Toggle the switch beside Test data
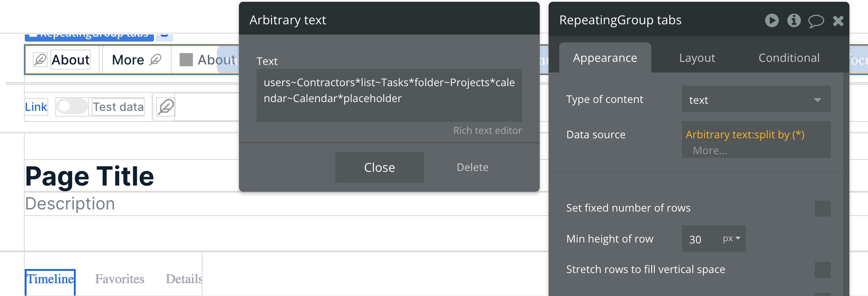 point(73,106)
